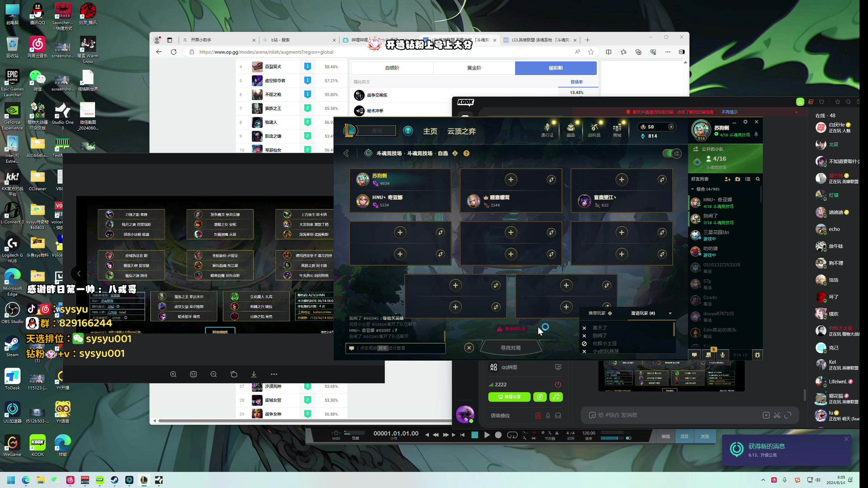The height and width of the screenshot is (488, 868).
Task: Toggle the open party switch in League lobby
Action: click(672, 154)
